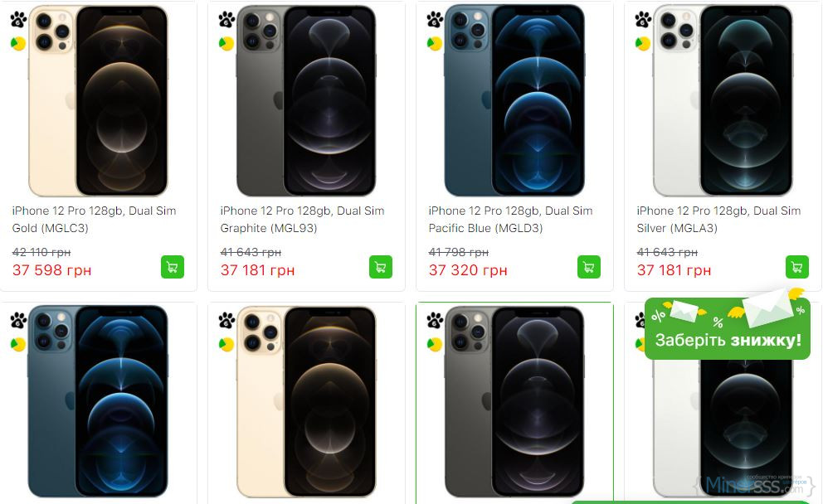Add Pacific Blue iPhone 12 Pro to cart

pyautogui.click(x=589, y=267)
